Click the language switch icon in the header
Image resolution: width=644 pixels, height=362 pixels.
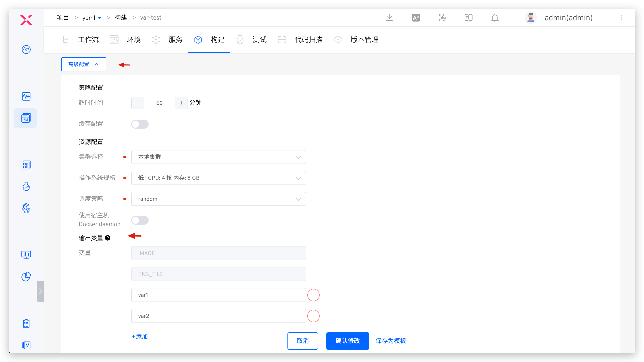(x=416, y=17)
